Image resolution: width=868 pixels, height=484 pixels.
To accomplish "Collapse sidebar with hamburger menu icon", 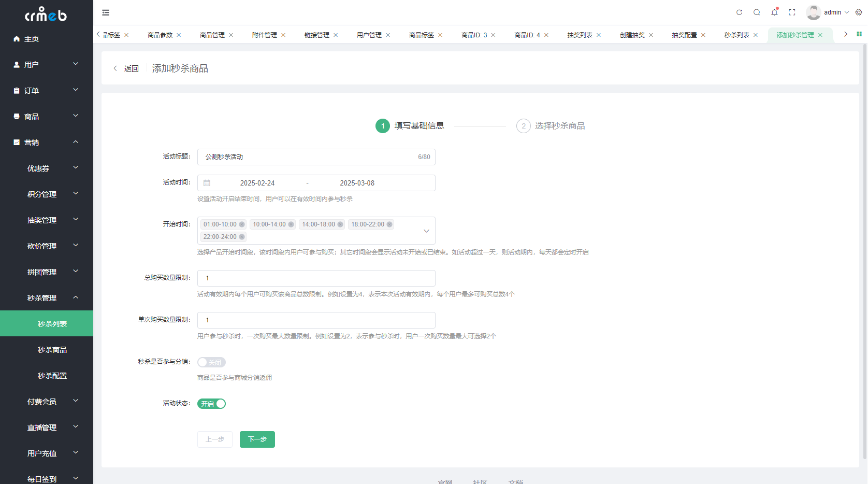I will 106,12.
